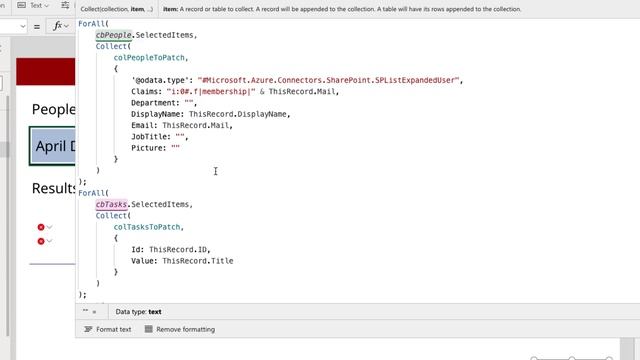The image size is (640, 360).
Task: Open the settings sliders icon in toolbar
Action: (x=65, y=5)
